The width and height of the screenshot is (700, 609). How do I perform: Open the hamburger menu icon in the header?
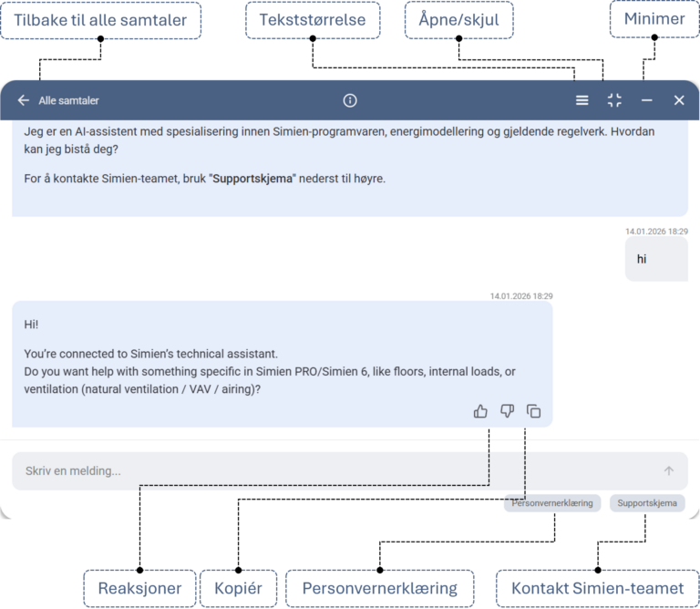click(x=582, y=100)
